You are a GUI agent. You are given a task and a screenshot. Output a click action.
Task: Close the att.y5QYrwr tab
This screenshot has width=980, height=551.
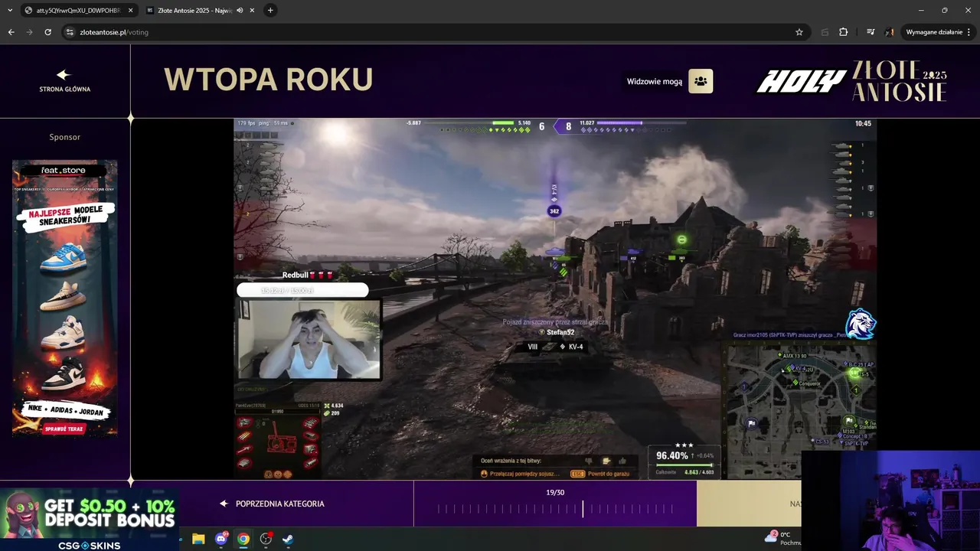click(x=130, y=11)
